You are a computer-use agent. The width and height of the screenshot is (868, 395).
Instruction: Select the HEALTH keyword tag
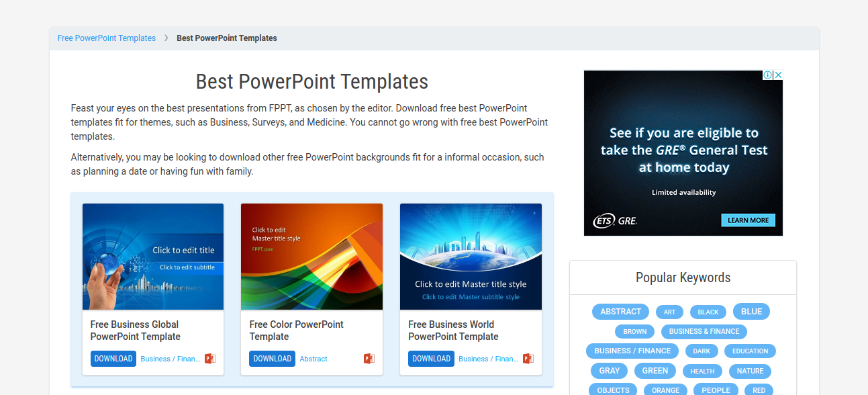pos(703,371)
